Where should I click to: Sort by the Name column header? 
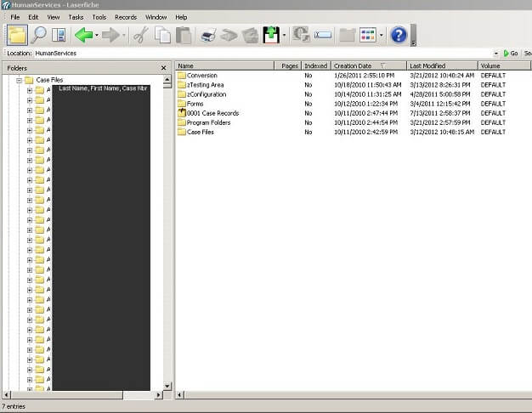point(224,65)
